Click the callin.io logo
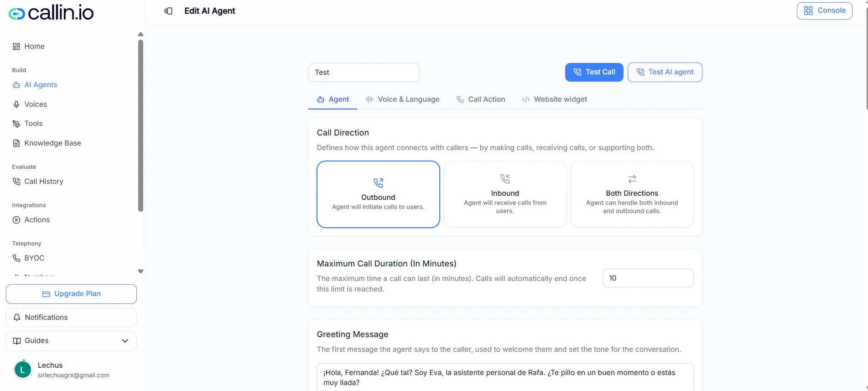The width and height of the screenshot is (868, 391). (x=51, y=13)
